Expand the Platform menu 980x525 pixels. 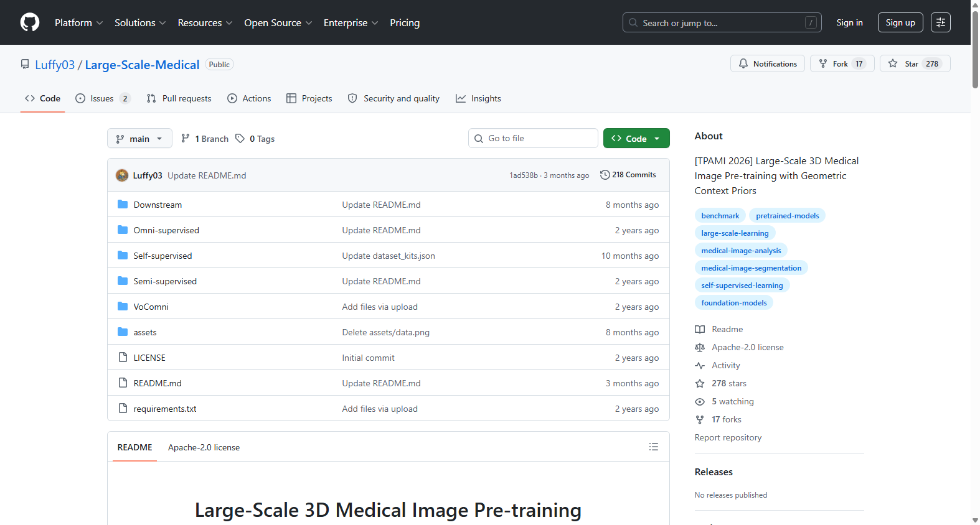tap(78, 22)
